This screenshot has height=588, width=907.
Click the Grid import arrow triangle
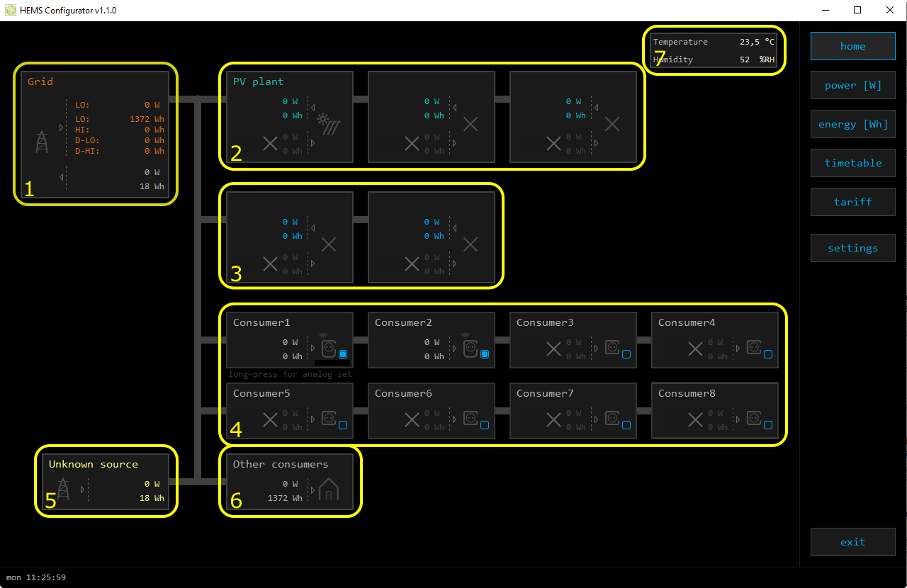coord(61,126)
